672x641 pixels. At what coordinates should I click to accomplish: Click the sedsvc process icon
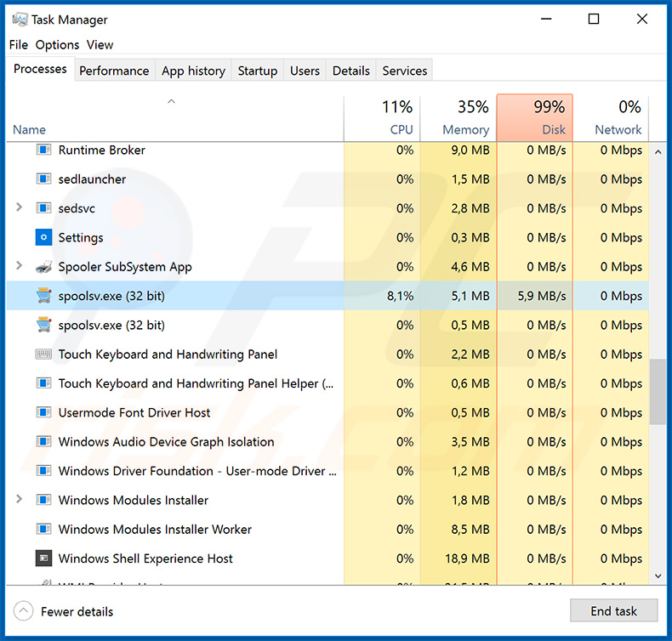(43, 208)
